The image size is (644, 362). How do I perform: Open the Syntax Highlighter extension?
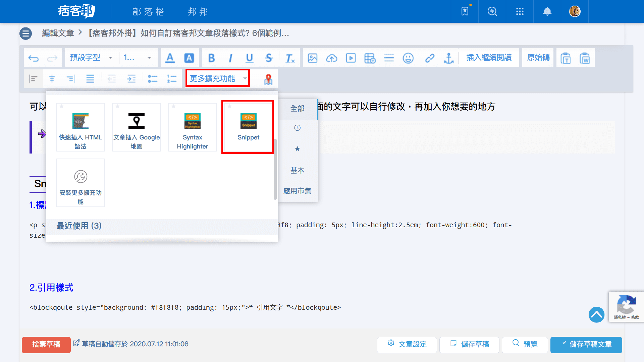pos(192,127)
